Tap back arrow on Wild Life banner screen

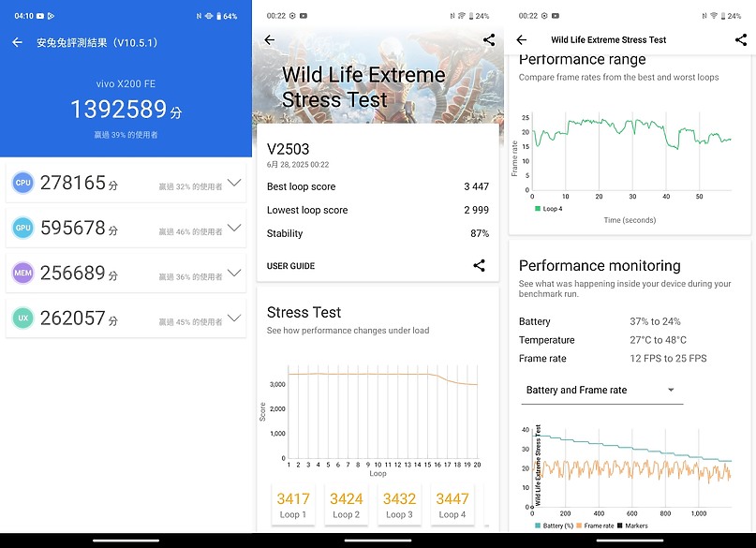(270, 40)
